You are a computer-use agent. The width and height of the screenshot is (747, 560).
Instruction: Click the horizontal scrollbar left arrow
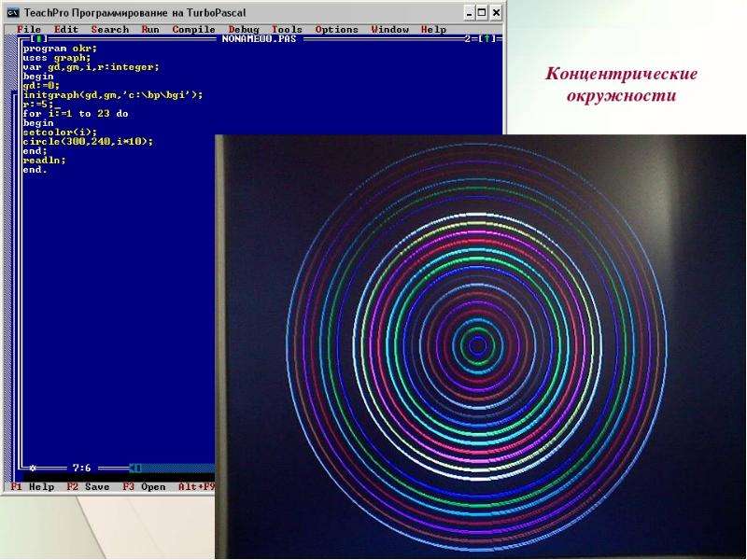135,469
